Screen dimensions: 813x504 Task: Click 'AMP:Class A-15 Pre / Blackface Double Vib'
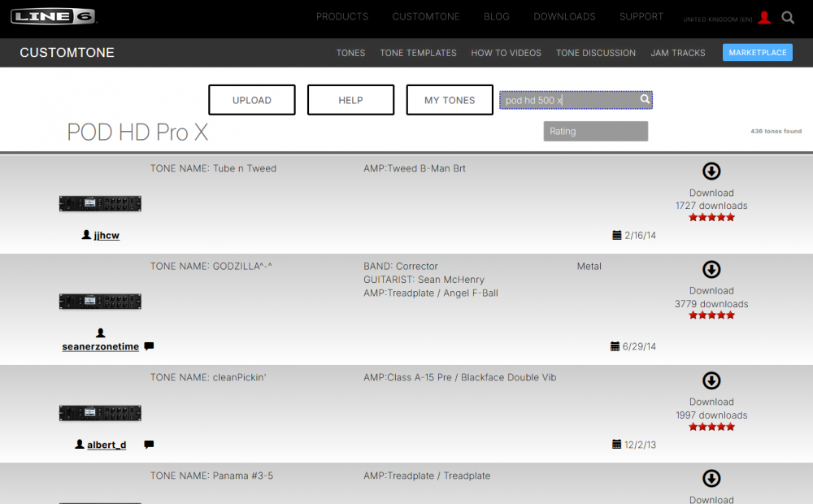pos(460,377)
